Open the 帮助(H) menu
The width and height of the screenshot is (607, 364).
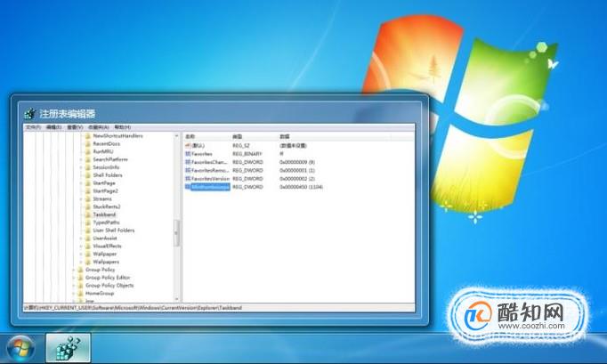[x=122, y=127]
